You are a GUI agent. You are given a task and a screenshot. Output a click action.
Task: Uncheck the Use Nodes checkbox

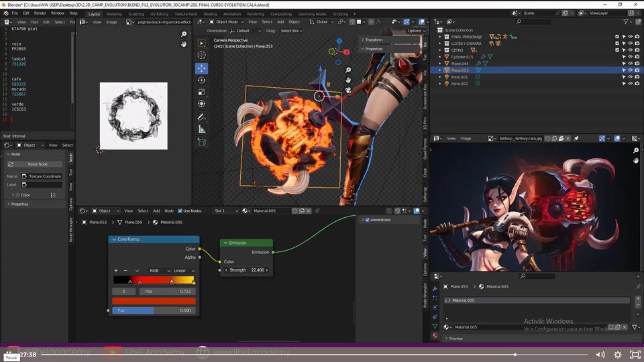coord(179,210)
